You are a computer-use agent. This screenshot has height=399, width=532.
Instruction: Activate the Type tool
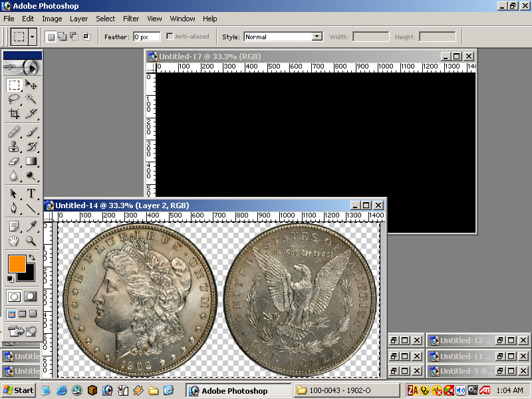tap(31, 194)
